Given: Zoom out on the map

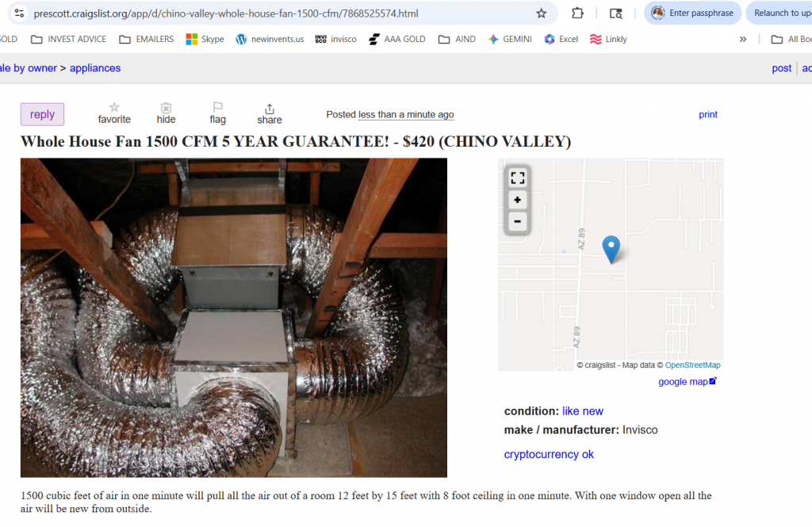Looking at the screenshot, I should coord(517,222).
